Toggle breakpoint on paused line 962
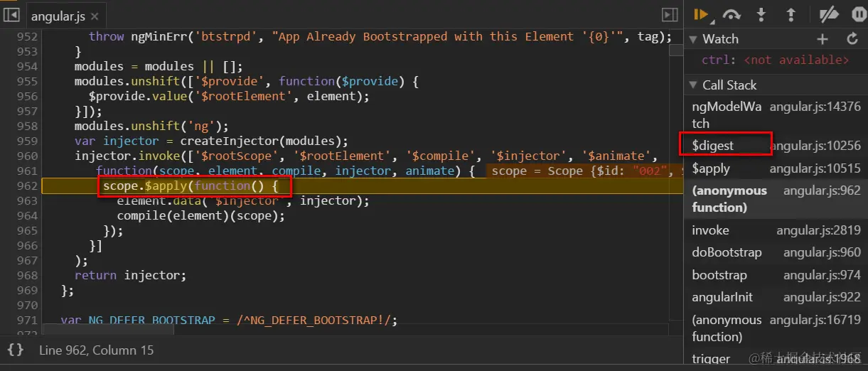This screenshot has height=371, width=868. [x=27, y=186]
